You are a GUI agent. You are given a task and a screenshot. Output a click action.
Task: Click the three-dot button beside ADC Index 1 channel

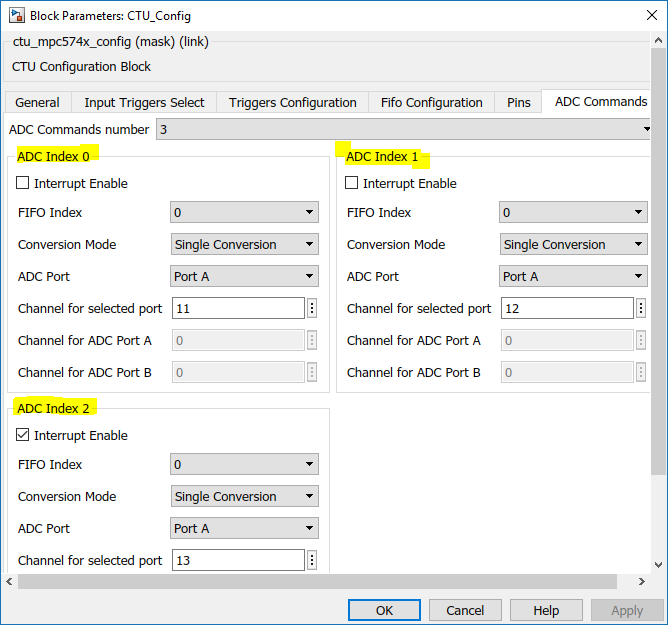click(641, 308)
